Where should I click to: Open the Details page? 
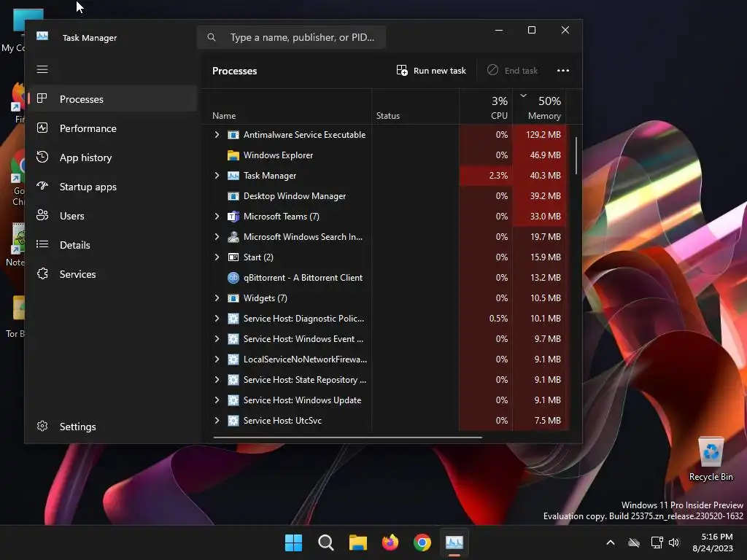pyautogui.click(x=112, y=245)
